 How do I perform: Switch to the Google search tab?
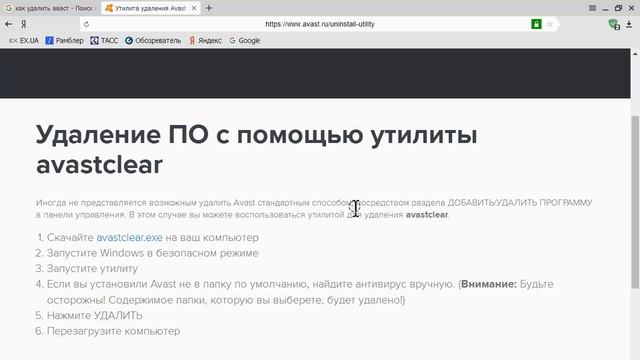coord(50,8)
